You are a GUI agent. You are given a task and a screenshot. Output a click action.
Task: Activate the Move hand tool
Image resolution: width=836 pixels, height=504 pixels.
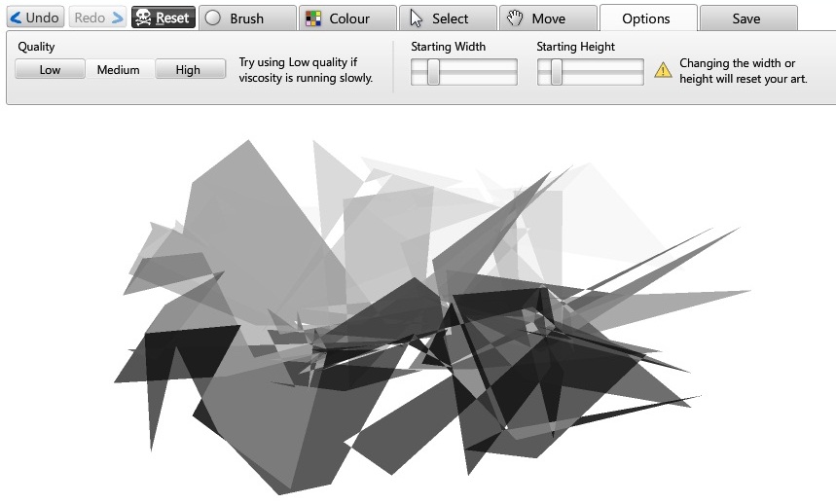pos(547,18)
